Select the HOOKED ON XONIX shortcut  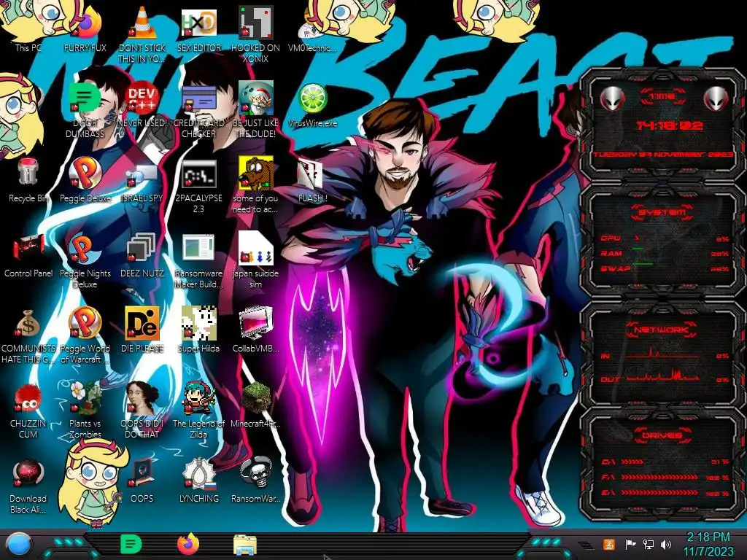tap(255, 34)
